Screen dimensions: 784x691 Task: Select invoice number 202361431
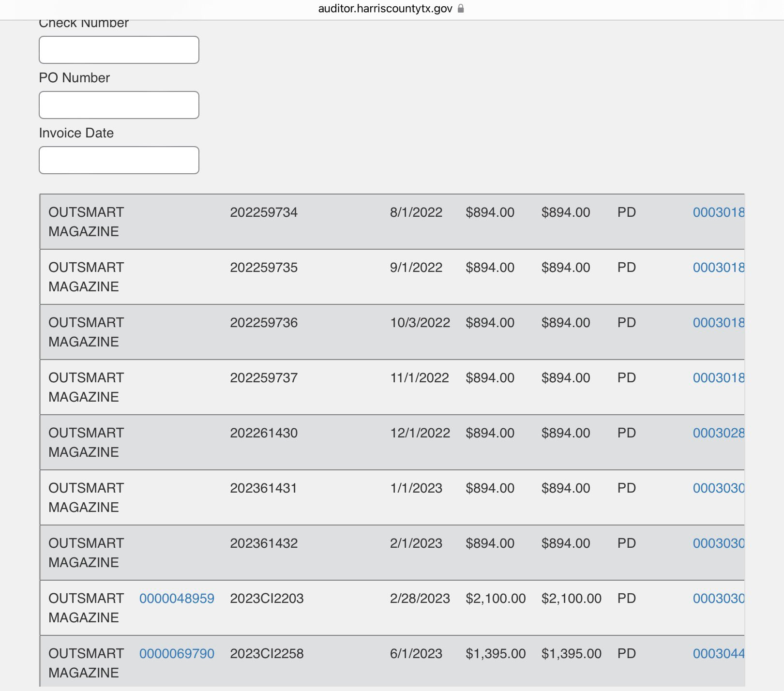[264, 488]
